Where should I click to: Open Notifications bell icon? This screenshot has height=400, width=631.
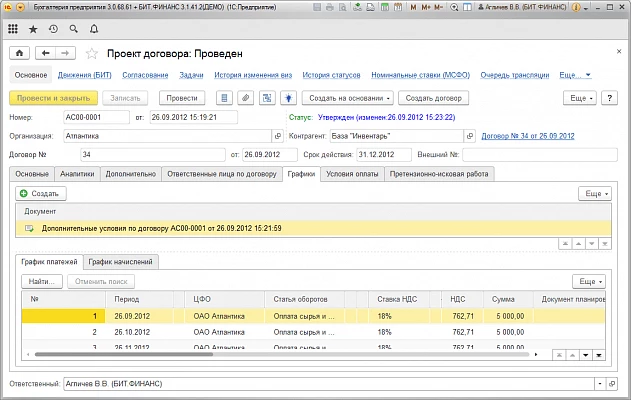coord(94,29)
